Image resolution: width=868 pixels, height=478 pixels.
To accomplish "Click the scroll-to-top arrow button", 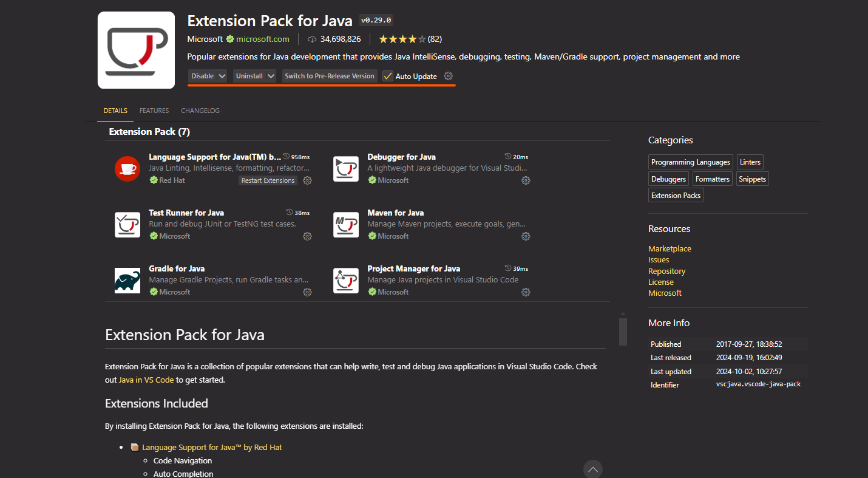I will tap(593, 469).
